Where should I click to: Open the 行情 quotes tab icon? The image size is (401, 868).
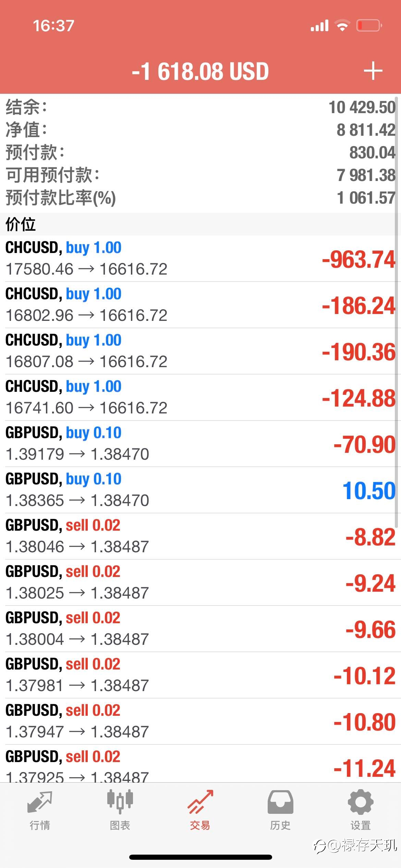pos(40,802)
